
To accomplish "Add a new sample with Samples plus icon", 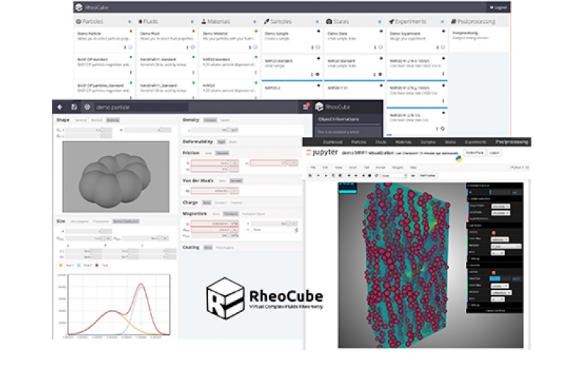I will [318, 22].
